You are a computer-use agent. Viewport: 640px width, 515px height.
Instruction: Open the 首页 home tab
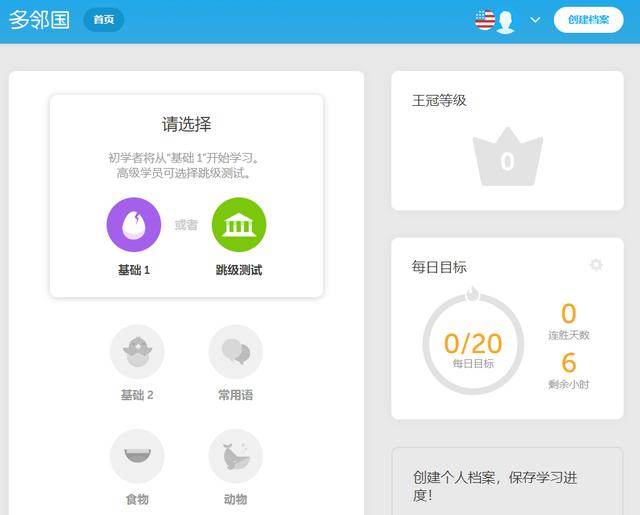104,20
